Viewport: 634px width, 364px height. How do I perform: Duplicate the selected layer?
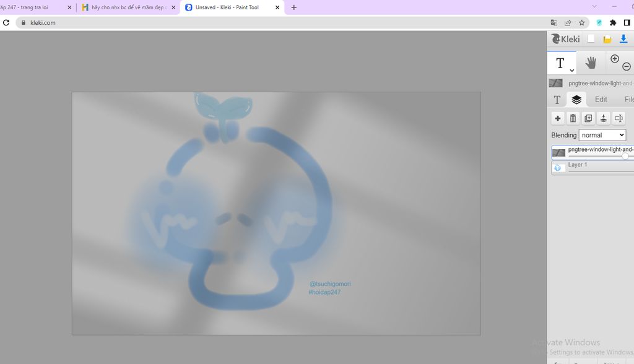click(x=588, y=118)
